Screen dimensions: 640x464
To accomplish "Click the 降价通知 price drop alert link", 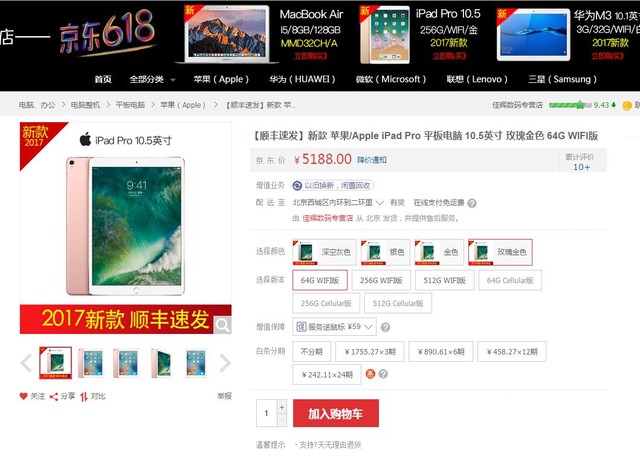I will 371,160.
